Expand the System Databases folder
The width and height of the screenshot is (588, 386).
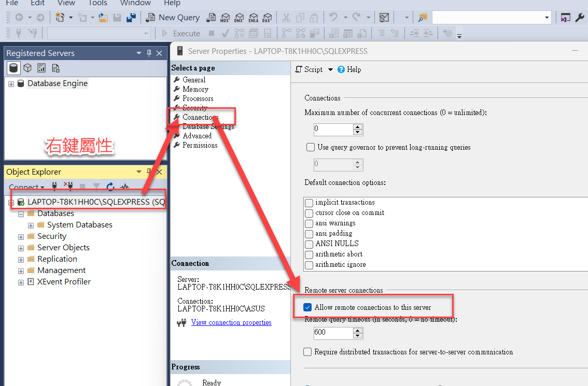tap(30, 224)
